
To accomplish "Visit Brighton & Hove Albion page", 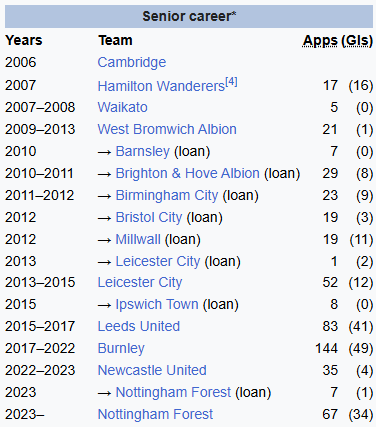I will click(187, 173).
